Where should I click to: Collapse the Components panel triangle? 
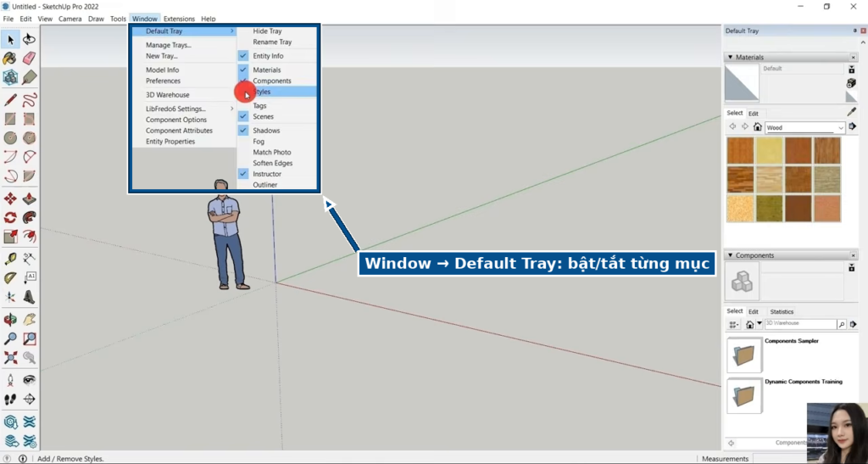pyautogui.click(x=730, y=255)
